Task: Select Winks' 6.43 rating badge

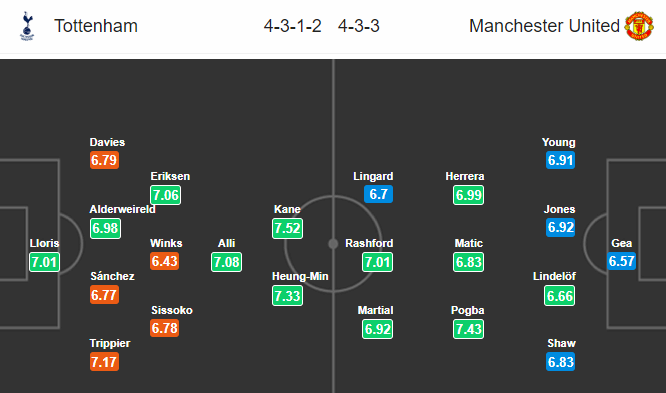Action: coord(164,261)
